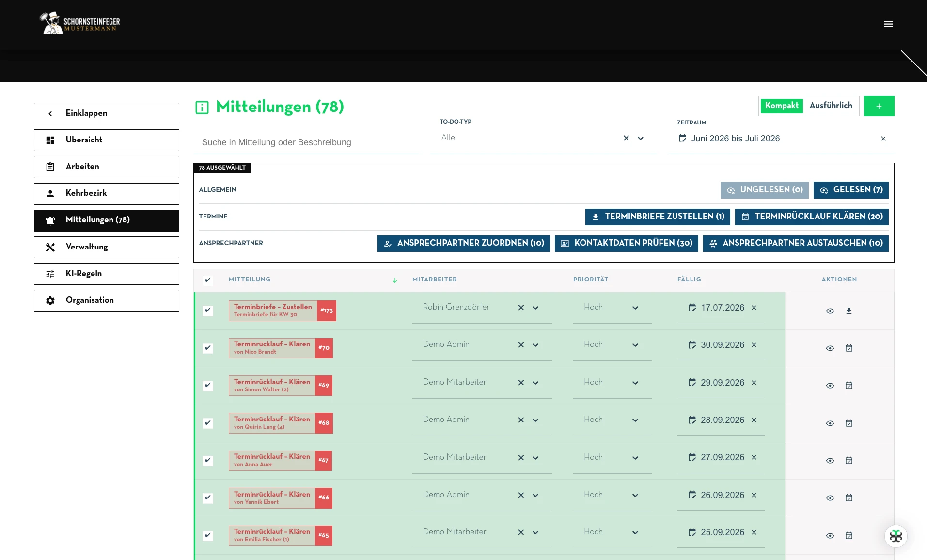The image size is (927, 560).
Task: Clear the Zeitraum date range filter
Action: (883, 139)
